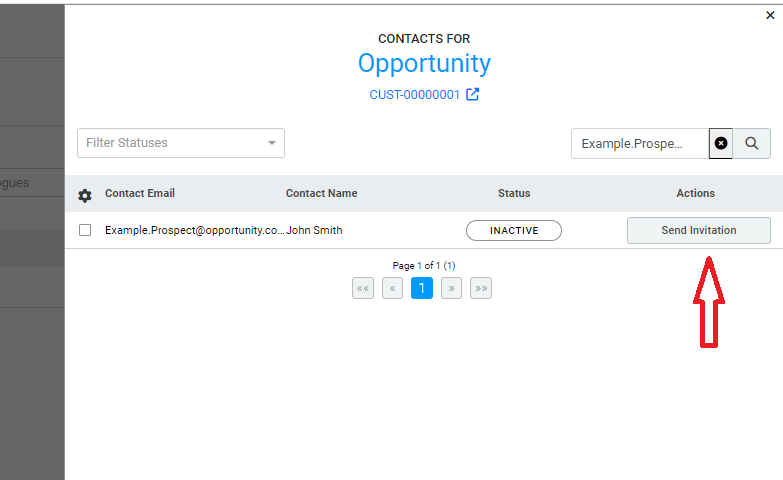Focus the contact search input field

click(x=640, y=143)
